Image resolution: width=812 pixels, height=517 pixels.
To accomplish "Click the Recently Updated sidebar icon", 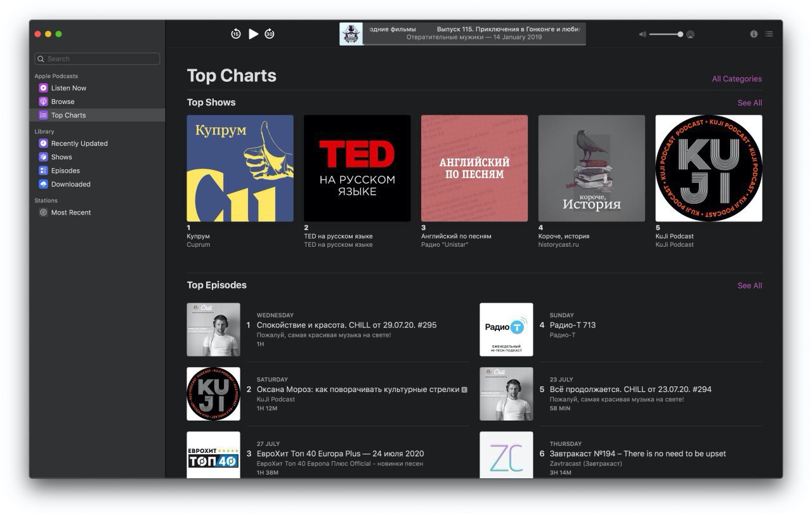I will (x=43, y=143).
